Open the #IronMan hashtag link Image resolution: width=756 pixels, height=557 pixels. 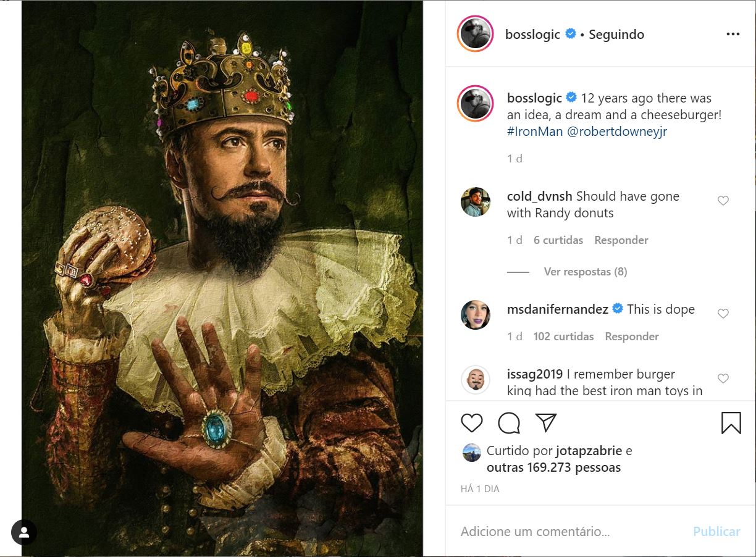[x=534, y=132]
